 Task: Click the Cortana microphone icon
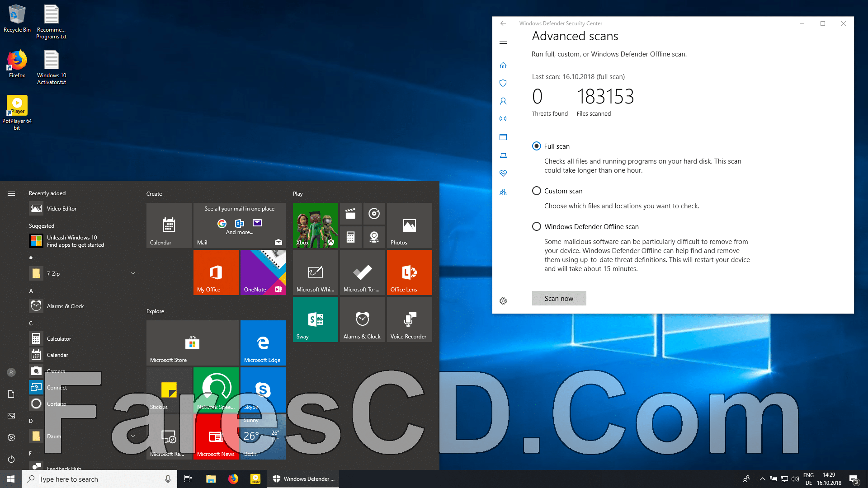click(x=168, y=479)
